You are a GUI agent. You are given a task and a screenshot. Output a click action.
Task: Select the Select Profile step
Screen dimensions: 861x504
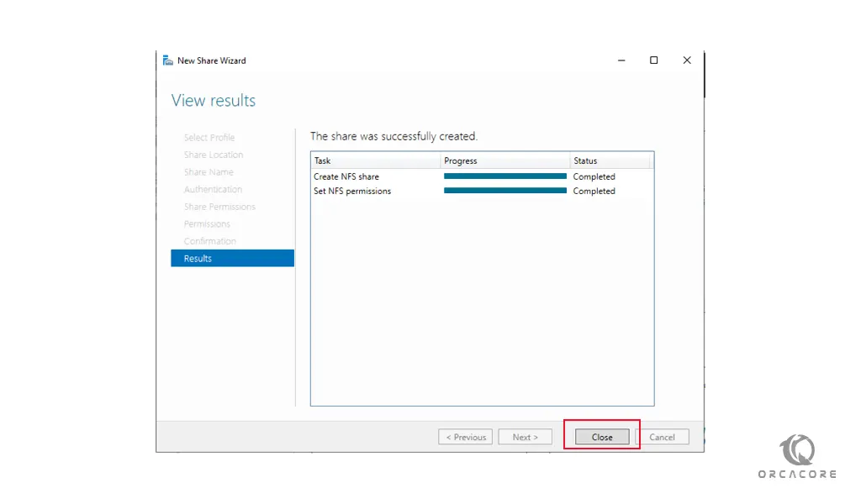209,138
